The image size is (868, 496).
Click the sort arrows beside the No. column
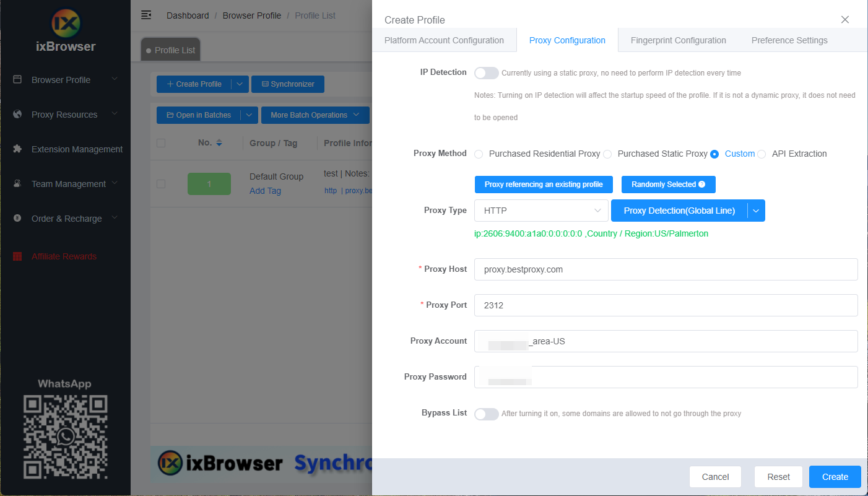click(x=219, y=143)
